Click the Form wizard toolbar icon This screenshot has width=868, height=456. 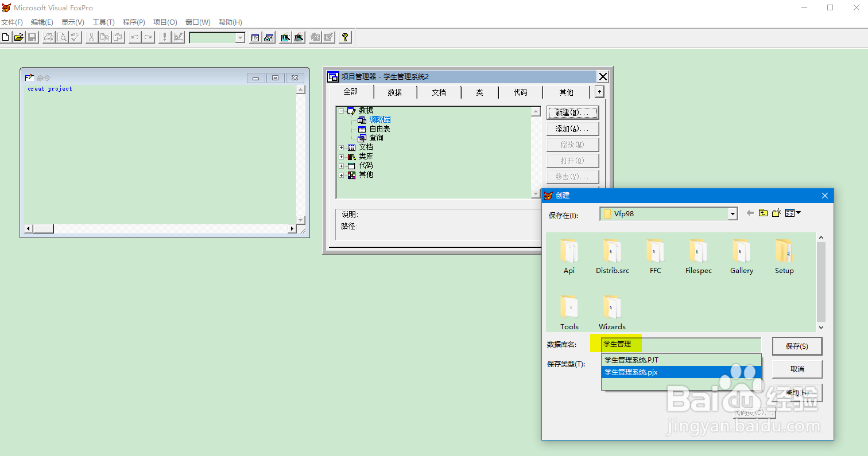[x=285, y=37]
